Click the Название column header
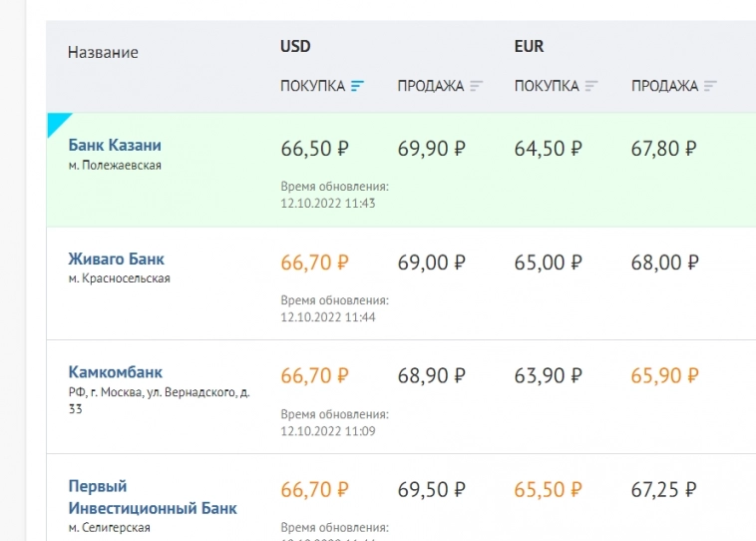Viewport: 756px width, 541px height. [103, 52]
